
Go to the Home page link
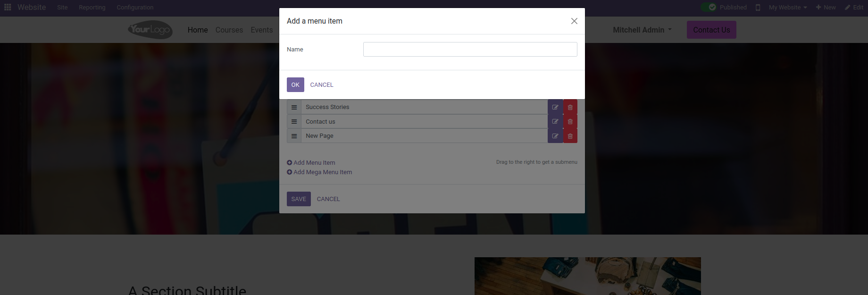click(198, 30)
